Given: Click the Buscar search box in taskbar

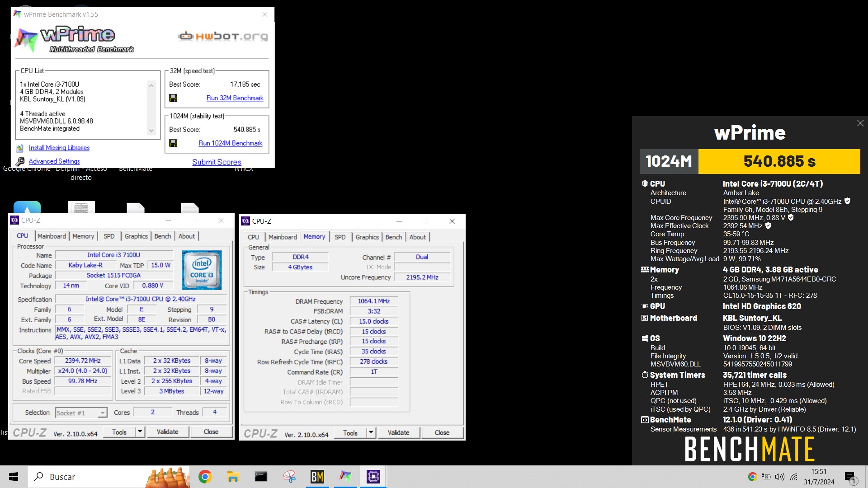Looking at the screenshot, I should pyautogui.click(x=108, y=477).
